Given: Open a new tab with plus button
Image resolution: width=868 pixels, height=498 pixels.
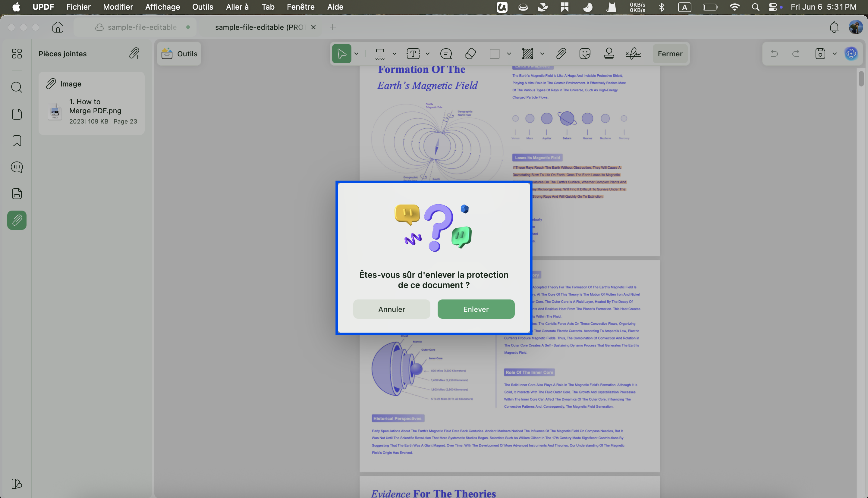Looking at the screenshot, I should 332,27.
